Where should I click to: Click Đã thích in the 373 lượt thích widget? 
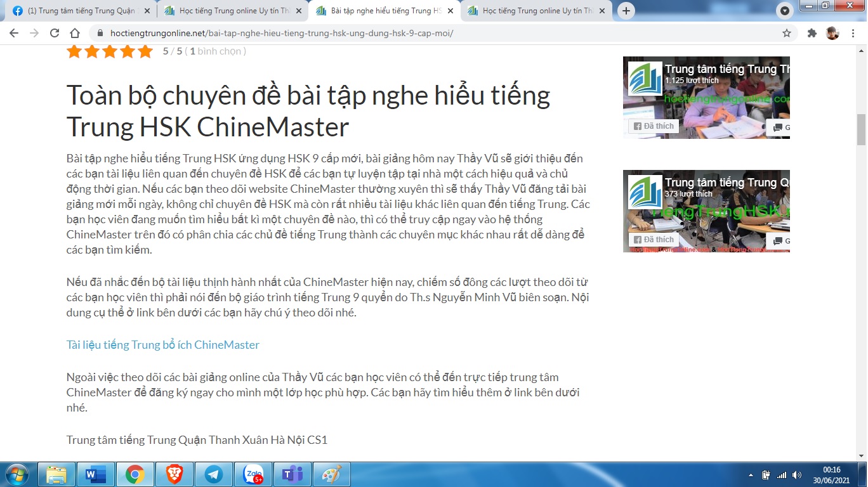coord(654,240)
